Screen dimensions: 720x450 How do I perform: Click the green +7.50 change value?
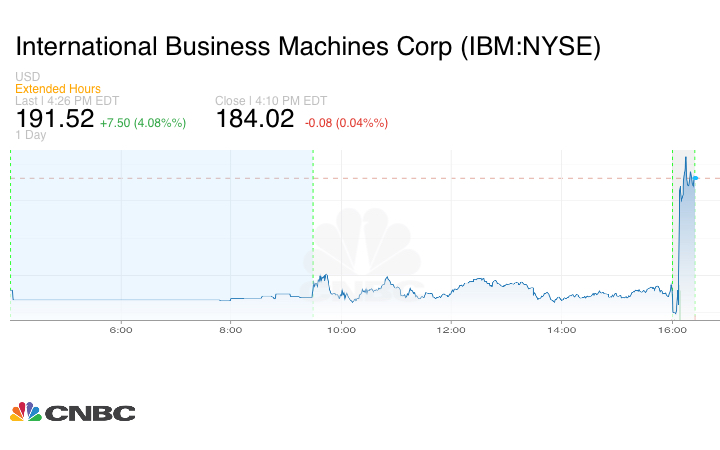click(143, 123)
